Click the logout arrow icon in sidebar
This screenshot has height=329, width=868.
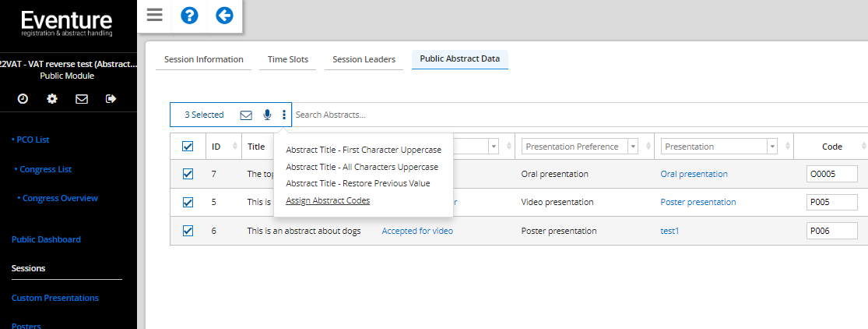(111, 99)
